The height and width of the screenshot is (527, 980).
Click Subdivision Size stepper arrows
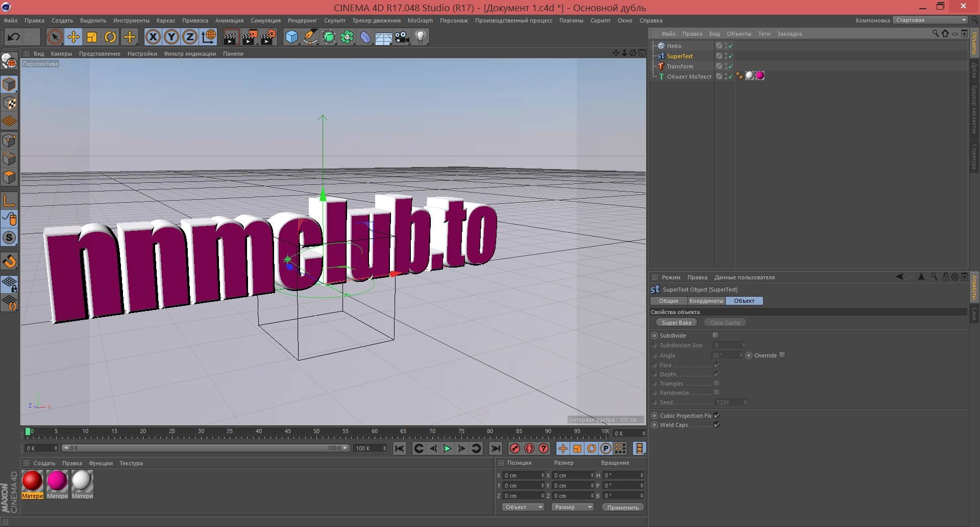pos(744,345)
